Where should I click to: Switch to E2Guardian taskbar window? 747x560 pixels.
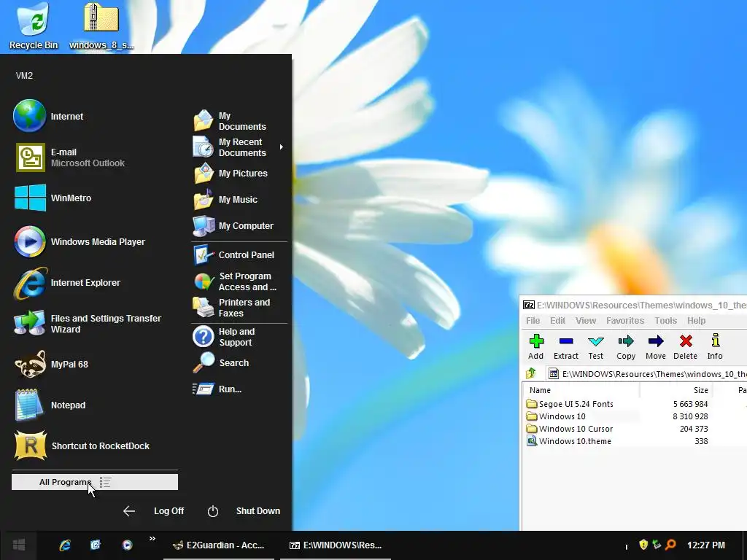coord(219,545)
